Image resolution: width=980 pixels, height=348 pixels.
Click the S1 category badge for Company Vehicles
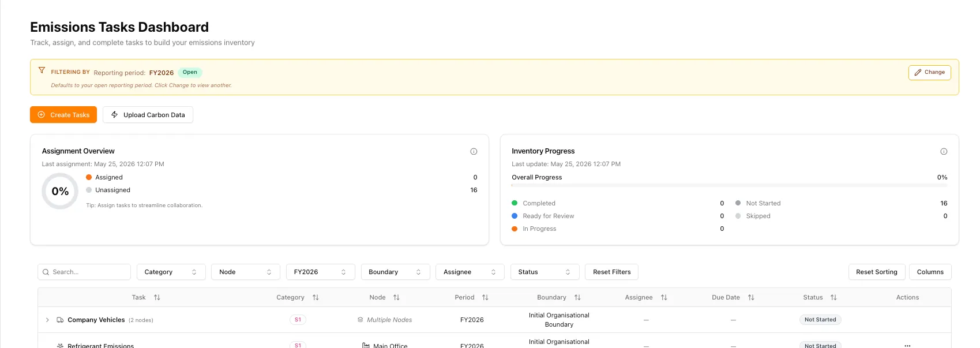(x=298, y=320)
